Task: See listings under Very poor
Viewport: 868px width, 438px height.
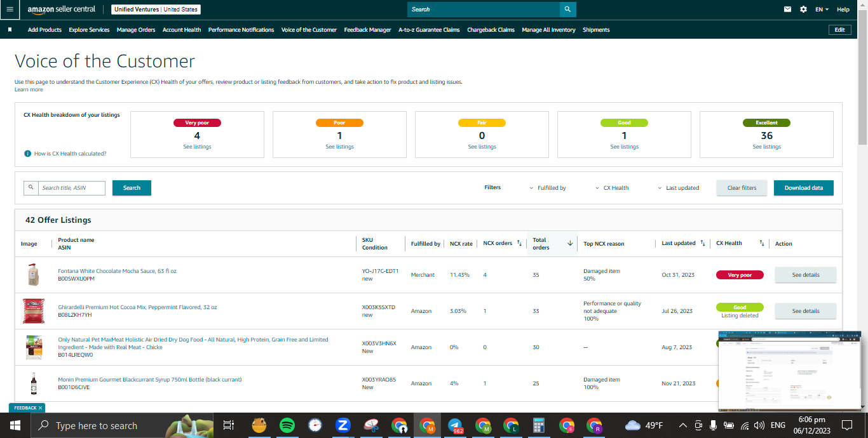Action: coord(197,147)
